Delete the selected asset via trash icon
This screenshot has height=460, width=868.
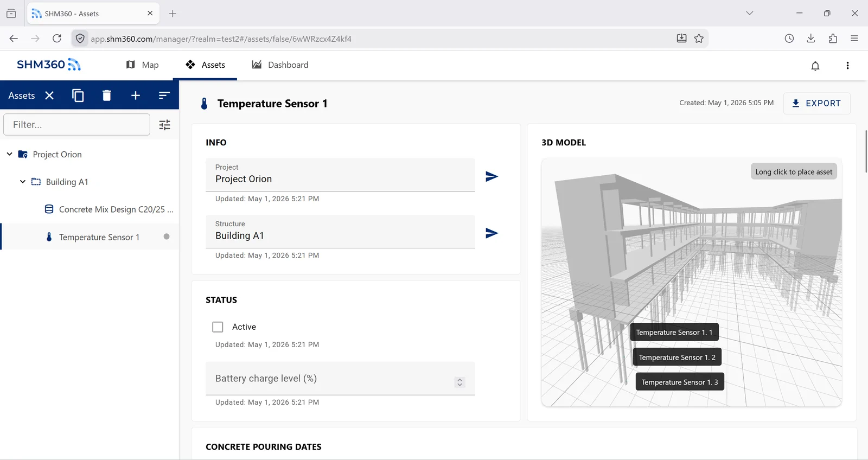point(107,95)
